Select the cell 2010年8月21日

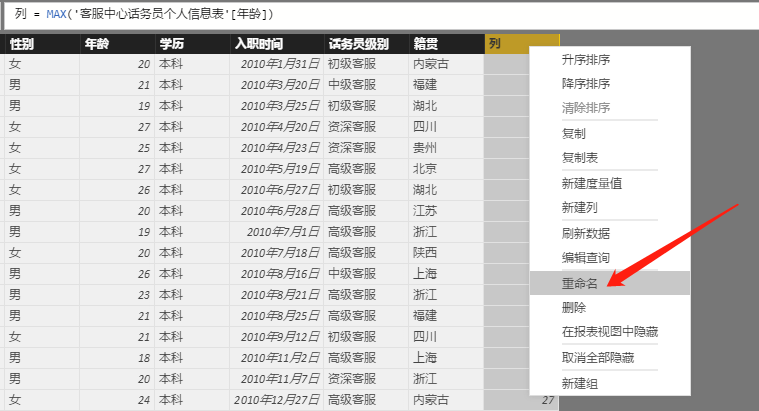pos(280,295)
